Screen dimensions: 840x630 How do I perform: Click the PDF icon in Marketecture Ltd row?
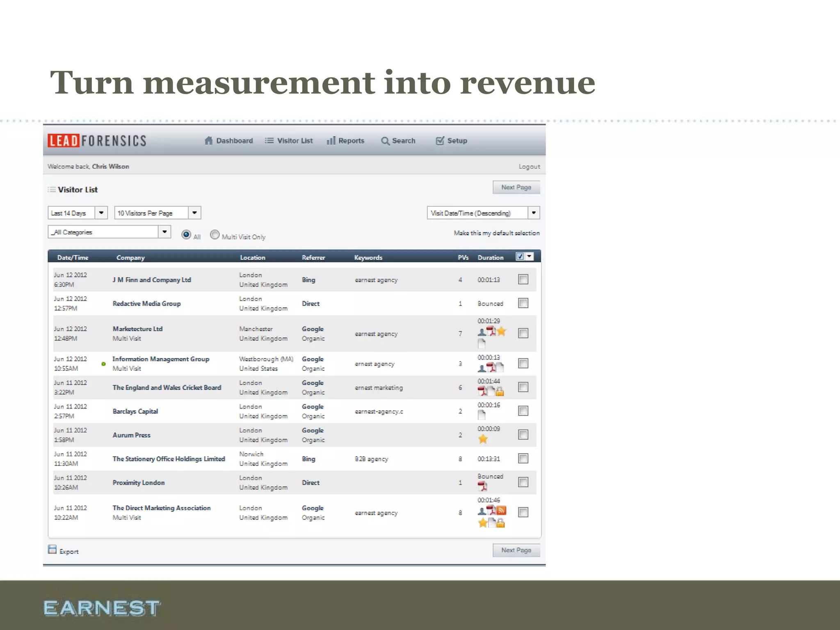tap(491, 331)
